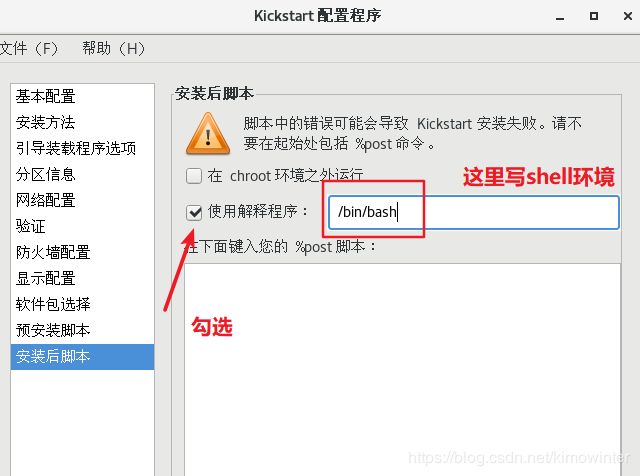Uncheck the 使用解释程序 checkbox

point(194,212)
